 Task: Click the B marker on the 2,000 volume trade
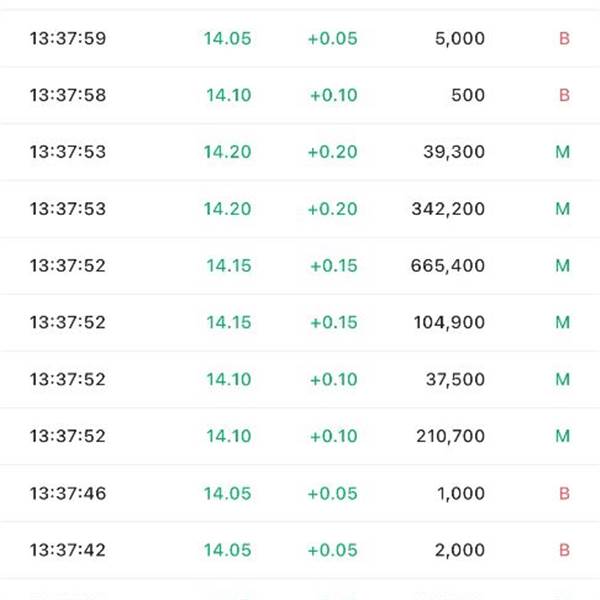[x=564, y=550]
